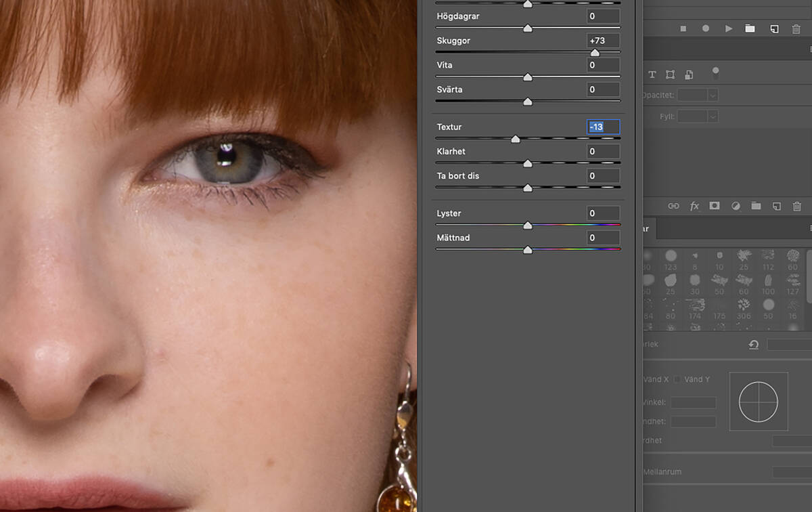Click the Skuggor slider handle
The height and width of the screenshot is (512, 812).
click(x=595, y=53)
